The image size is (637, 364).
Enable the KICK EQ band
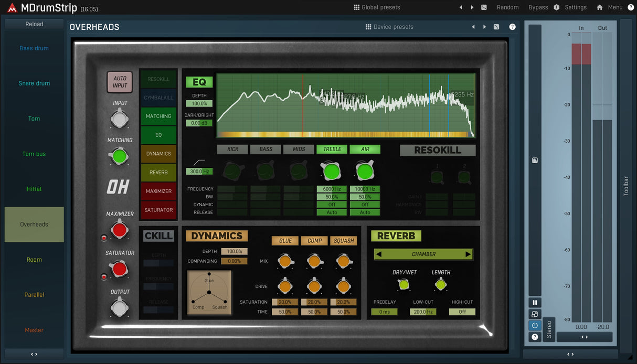(232, 149)
